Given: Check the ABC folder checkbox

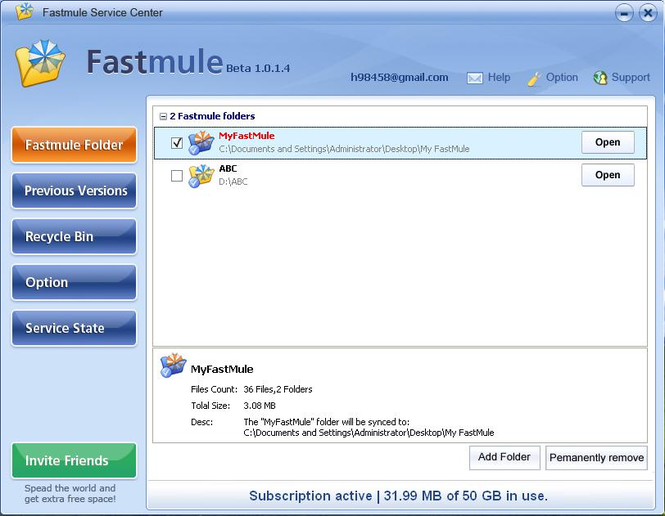Looking at the screenshot, I should click(177, 176).
